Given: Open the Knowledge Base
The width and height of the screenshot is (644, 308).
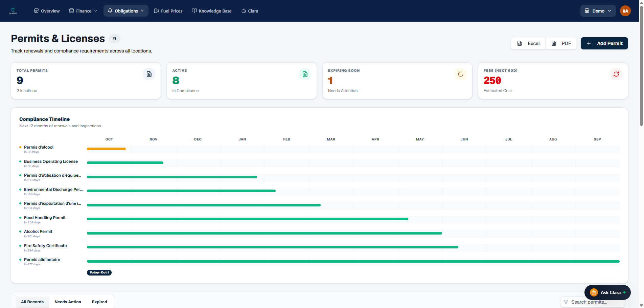Looking at the screenshot, I should [212, 11].
